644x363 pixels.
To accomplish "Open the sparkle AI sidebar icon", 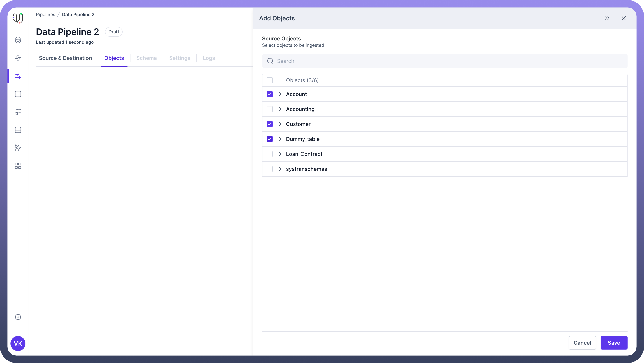I will (x=18, y=148).
